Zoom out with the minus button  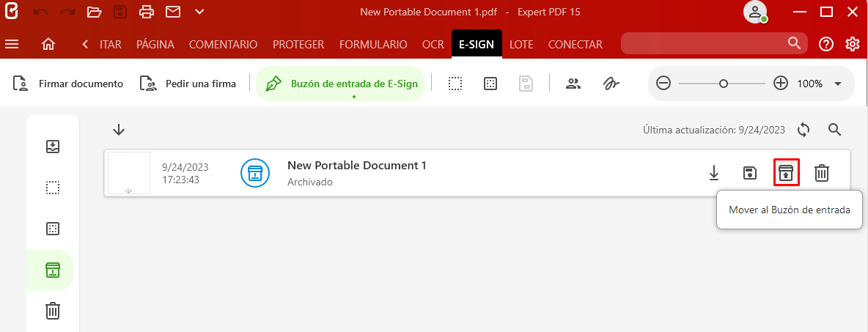click(663, 84)
